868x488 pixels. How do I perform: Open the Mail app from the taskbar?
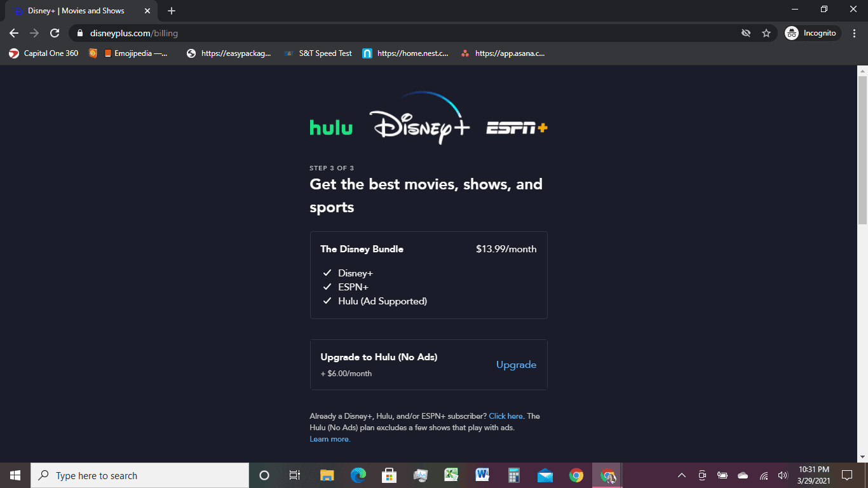tap(545, 475)
